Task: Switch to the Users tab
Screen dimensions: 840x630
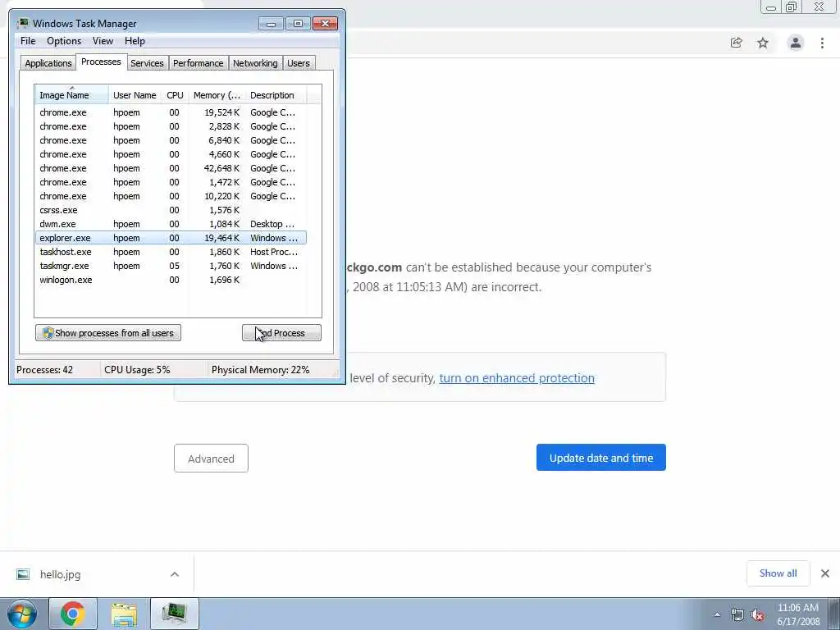Action: 299,63
